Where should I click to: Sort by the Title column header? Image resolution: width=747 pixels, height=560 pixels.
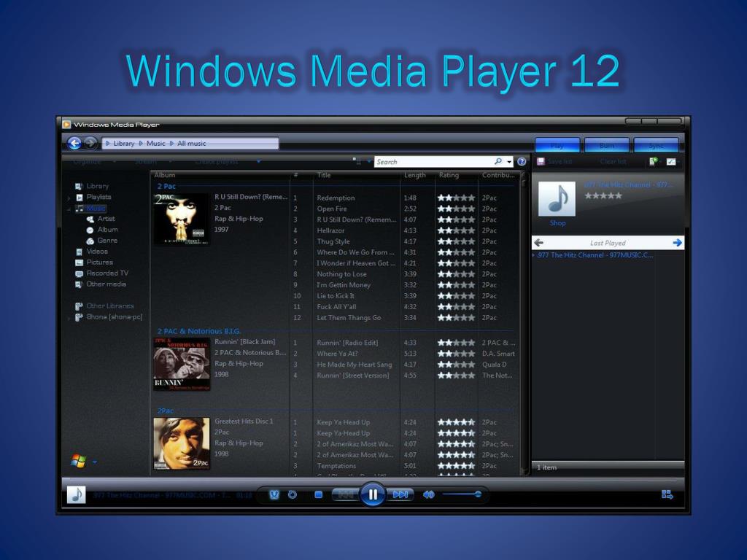[x=324, y=175]
